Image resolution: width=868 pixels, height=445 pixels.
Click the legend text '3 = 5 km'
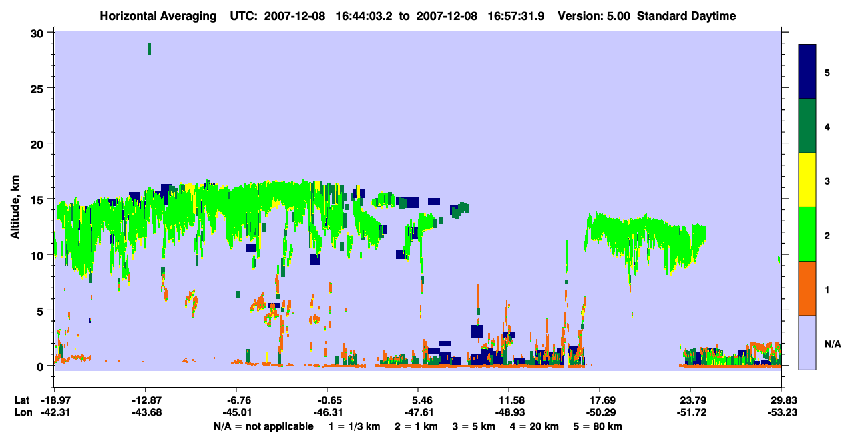[x=475, y=426]
